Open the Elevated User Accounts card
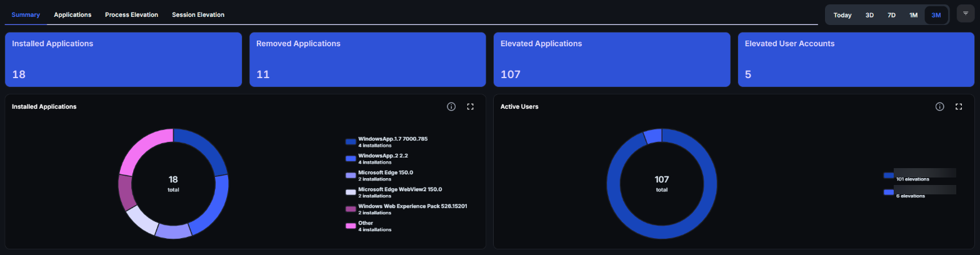Image resolution: width=980 pixels, height=255 pixels. (x=856, y=59)
